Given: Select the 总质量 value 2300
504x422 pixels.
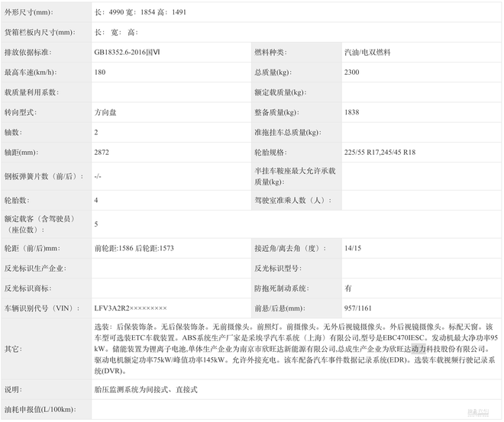Looking at the screenshot, I should (x=353, y=72).
